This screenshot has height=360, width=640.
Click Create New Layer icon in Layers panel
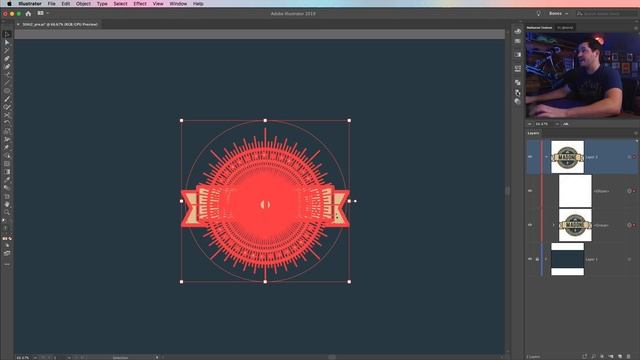pos(620,357)
